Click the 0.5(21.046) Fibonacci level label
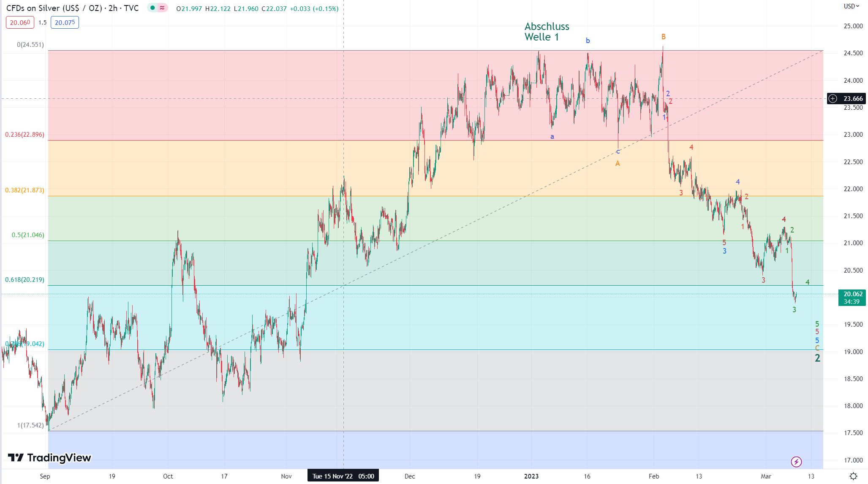Viewport: 868px width, 484px height. tap(28, 235)
